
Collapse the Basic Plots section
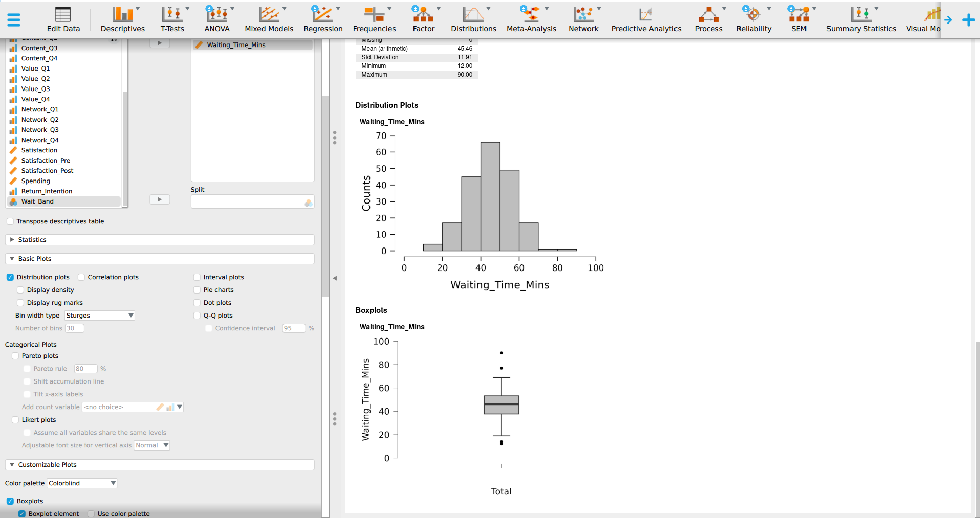pyautogui.click(x=160, y=259)
